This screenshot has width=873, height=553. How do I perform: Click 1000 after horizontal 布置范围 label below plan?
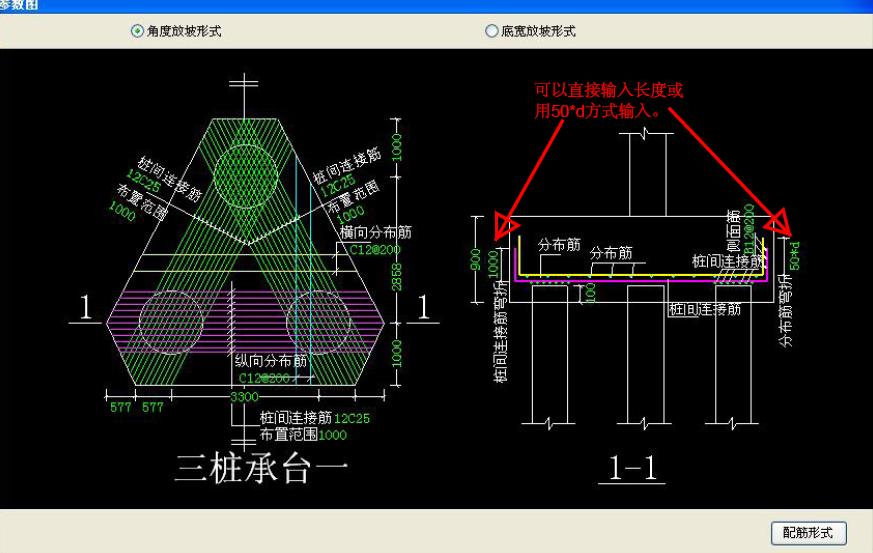[332, 435]
